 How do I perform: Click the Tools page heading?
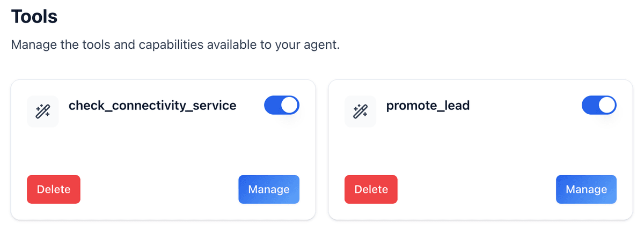(x=34, y=17)
